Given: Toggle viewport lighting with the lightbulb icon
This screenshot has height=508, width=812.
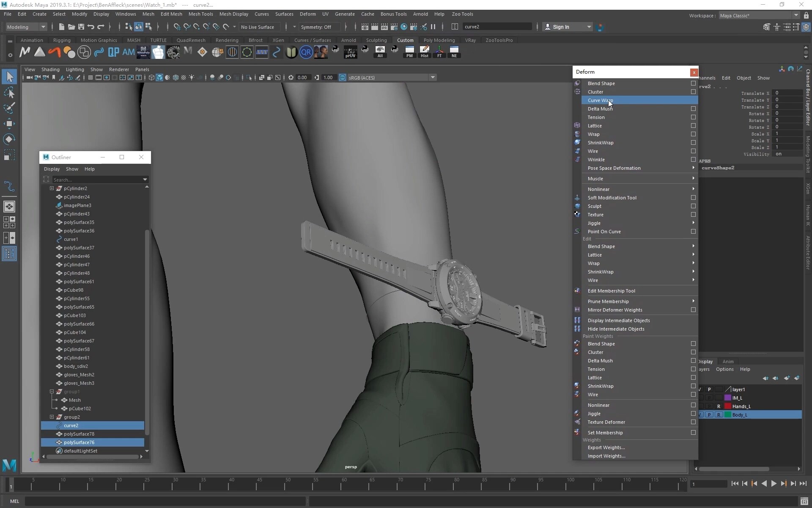Looking at the screenshot, I should pyautogui.click(x=192, y=77).
